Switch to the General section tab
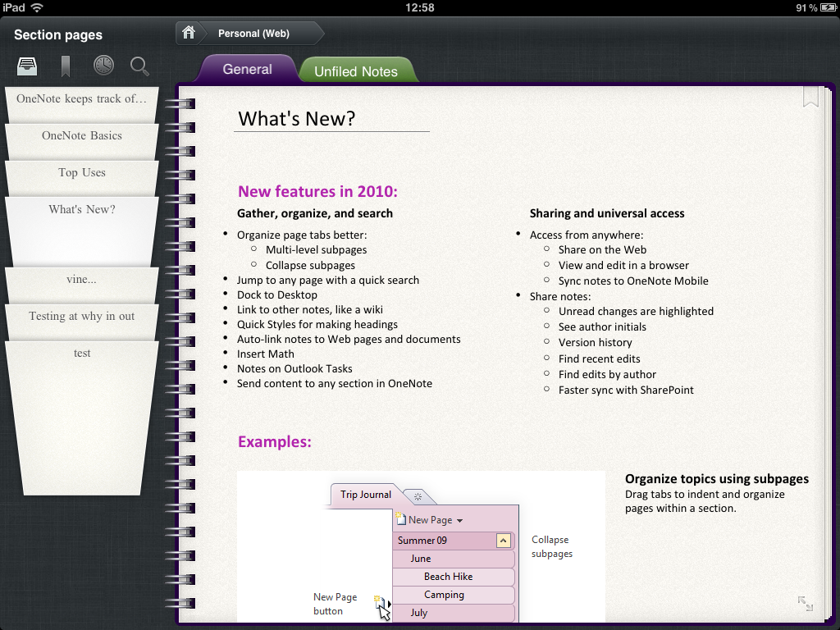840x630 pixels. coord(247,69)
